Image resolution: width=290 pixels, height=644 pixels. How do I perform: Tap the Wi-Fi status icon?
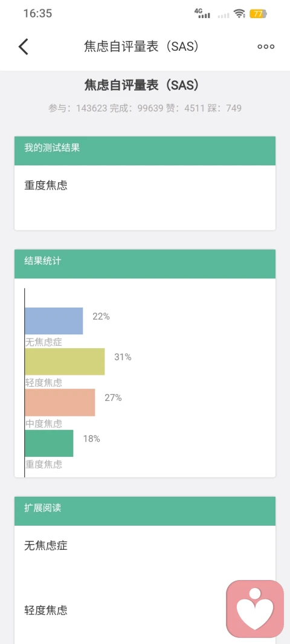[x=239, y=13]
